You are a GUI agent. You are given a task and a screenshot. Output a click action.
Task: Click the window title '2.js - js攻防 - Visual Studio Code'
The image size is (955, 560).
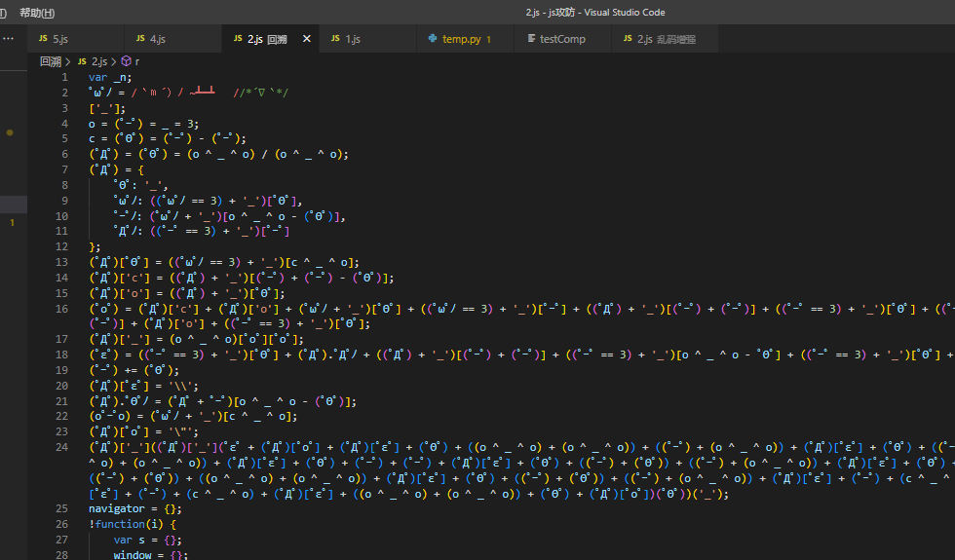coord(595,12)
